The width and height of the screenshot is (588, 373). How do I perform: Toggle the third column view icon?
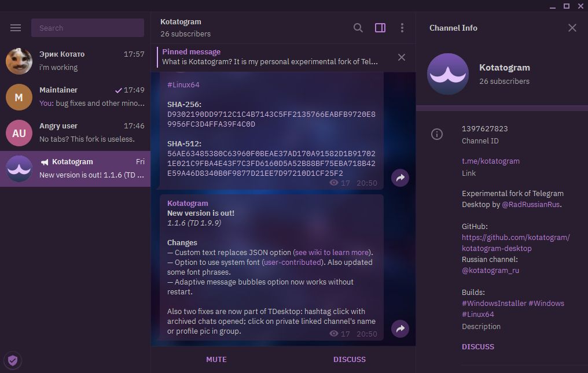coord(380,27)
